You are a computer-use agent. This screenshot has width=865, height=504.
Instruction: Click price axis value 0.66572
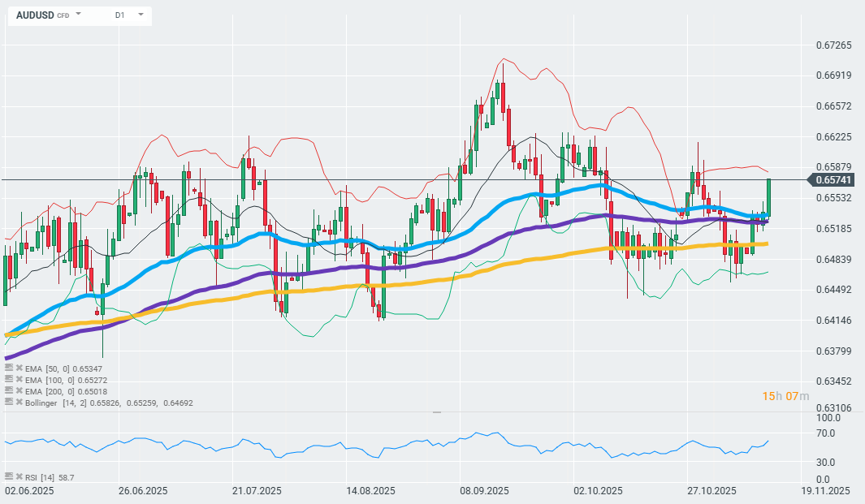pos(833,106)
